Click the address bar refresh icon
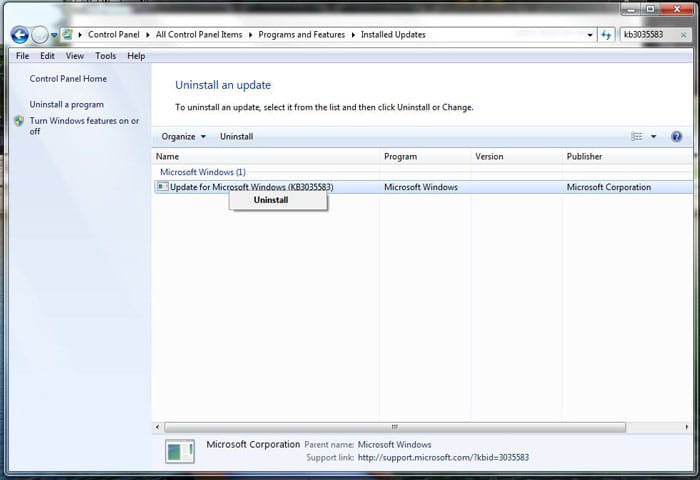Viewport: 700px width, 480px height. coord(606,35)
